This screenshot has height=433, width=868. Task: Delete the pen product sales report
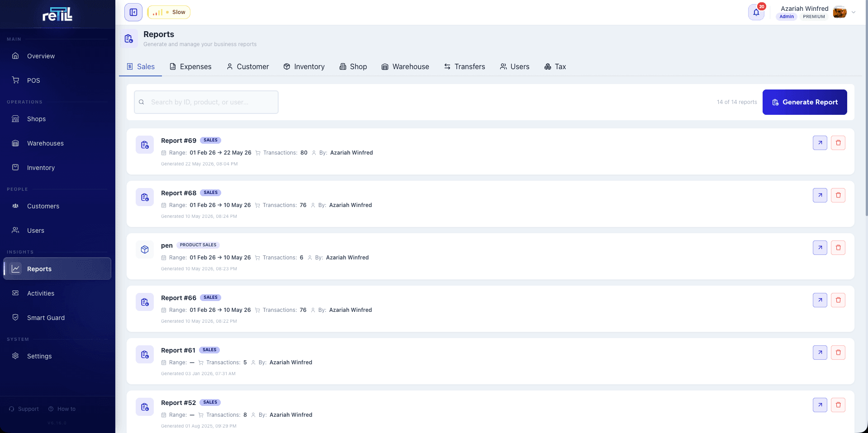pos(838,248)
